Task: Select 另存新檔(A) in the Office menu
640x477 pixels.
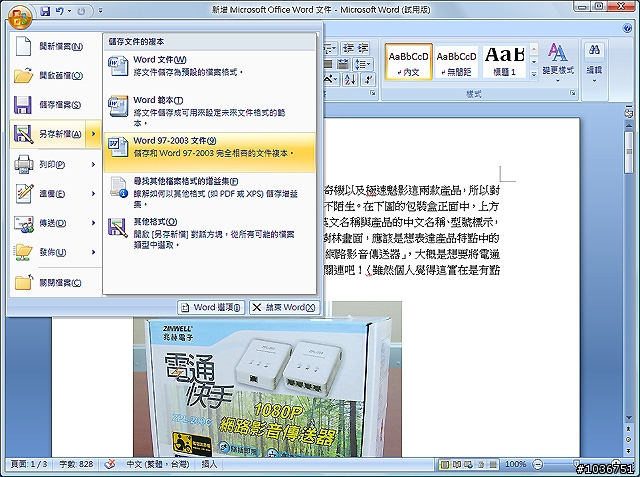Action: tap(48, 134)
